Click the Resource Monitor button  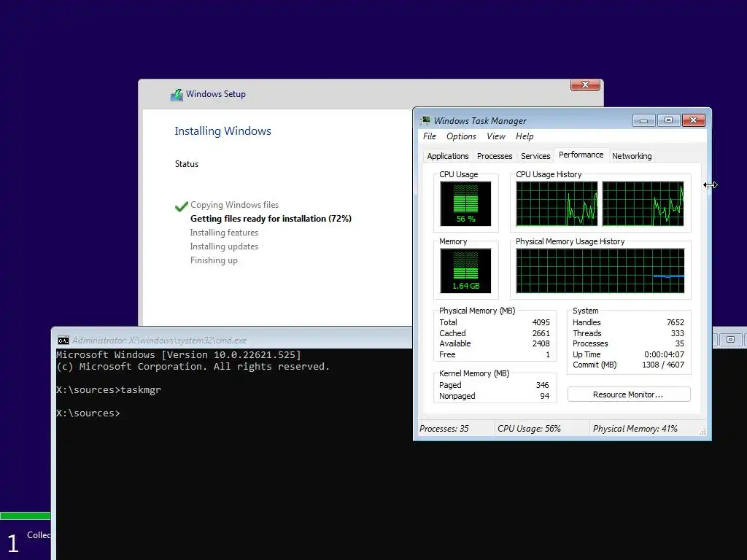coord(628,394)
